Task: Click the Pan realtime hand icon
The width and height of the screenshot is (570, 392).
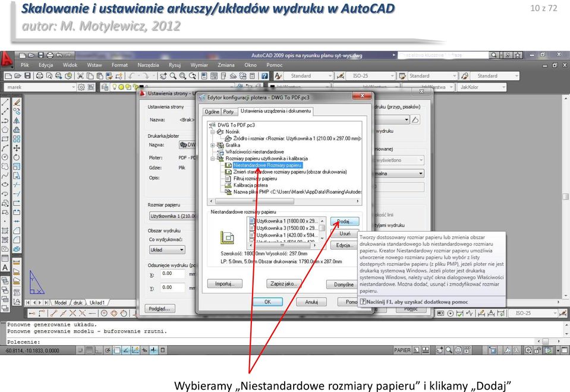Action: [x=163, y=76]
